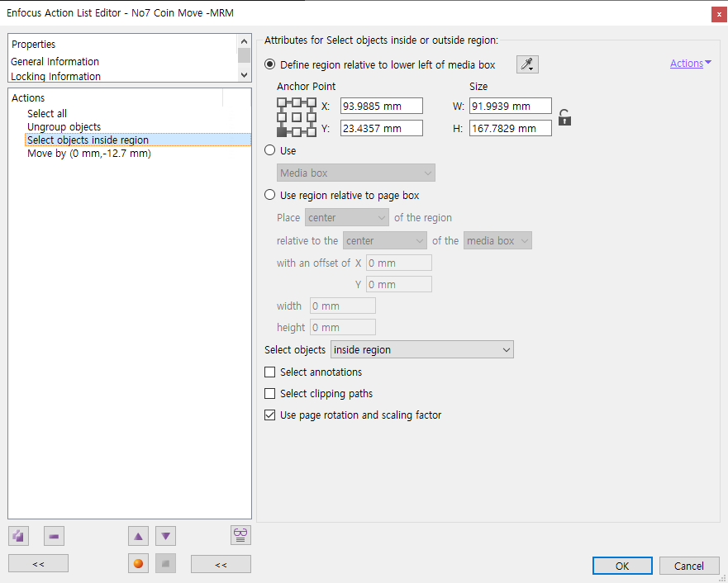Move the action down with the down arrow
Viewport: 728px width, 583px height.
166,536
